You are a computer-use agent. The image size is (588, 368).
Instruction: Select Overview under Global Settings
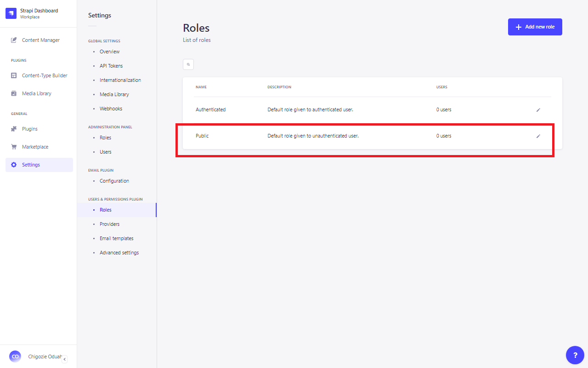click(x=109, y=52)
